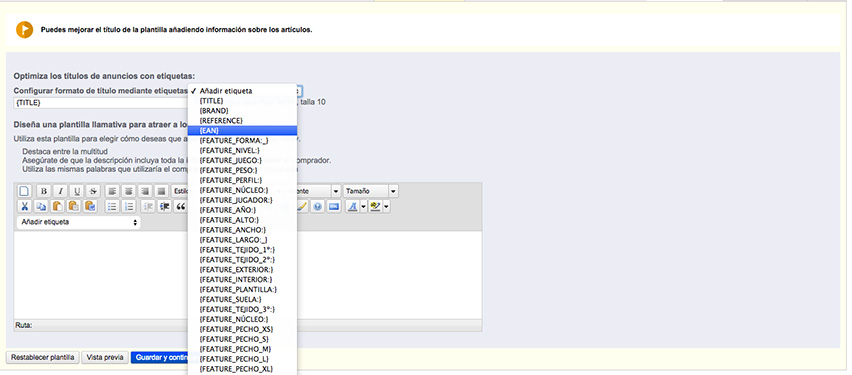Click the Guardar y continuar button

tap(159, 358)
